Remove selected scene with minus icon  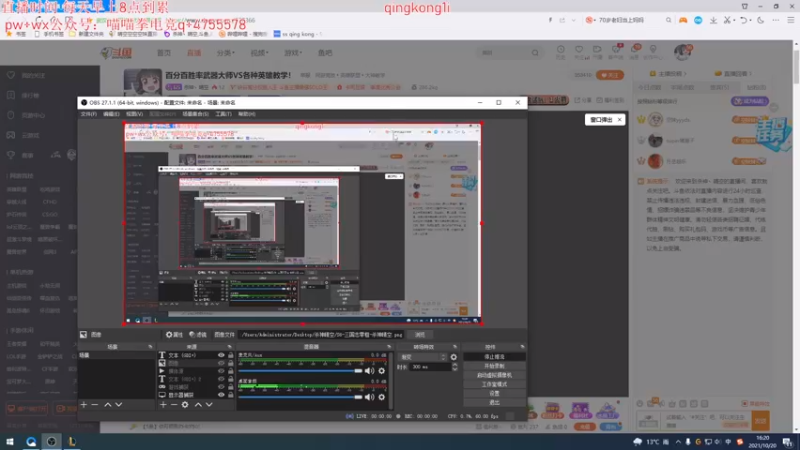95,405
